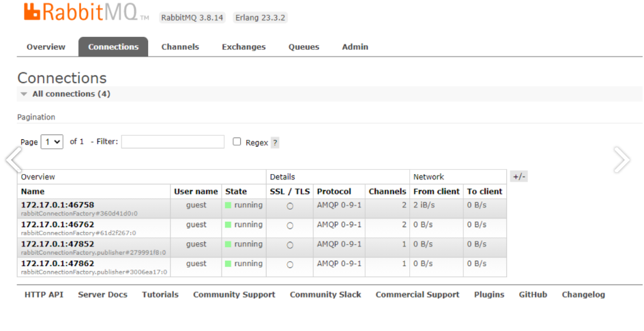
Task: Sort by State column header
Action: click(x=236, y=191)
